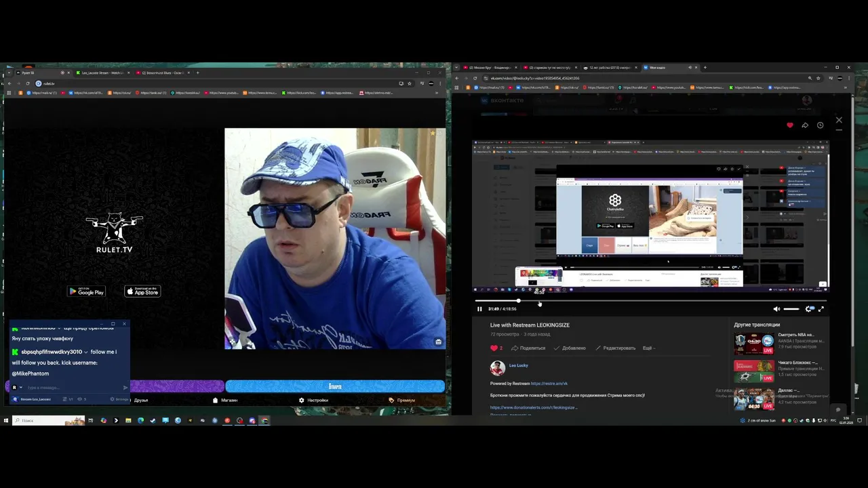The width and height of the screenshot is (868, 488).
Task: Click Поделиться share button
Action: 528,348
